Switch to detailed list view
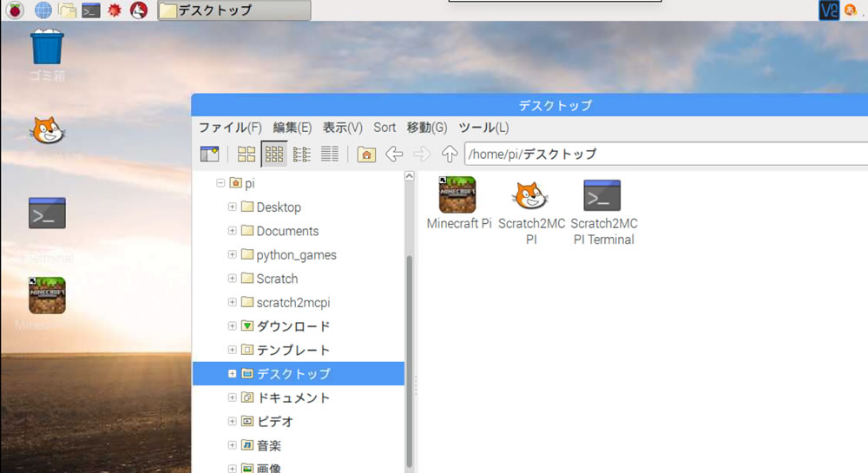Screen dimensions: 868x473 pos(329,154)
